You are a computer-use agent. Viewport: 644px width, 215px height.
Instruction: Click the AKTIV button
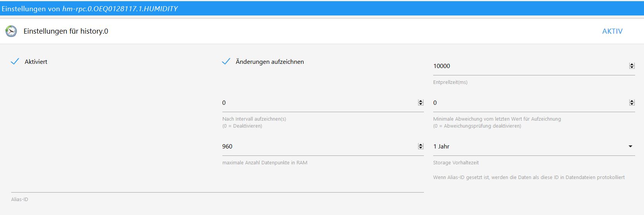tap(612, 31)
